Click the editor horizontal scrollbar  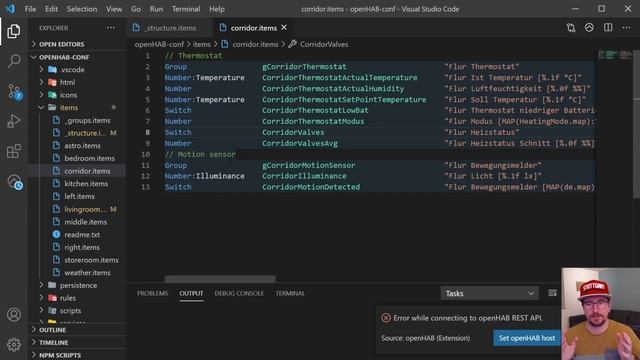click(220, 279)
